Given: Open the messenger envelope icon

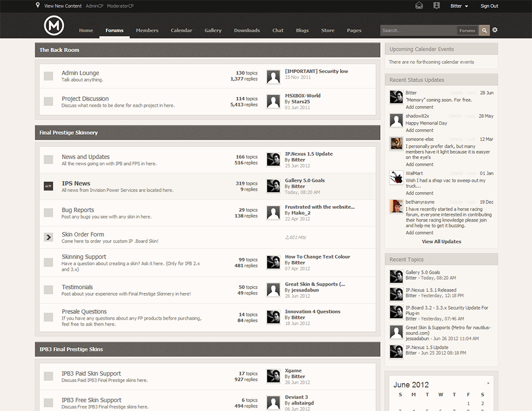Looking at the screenshot, I should tap(419, 5).
